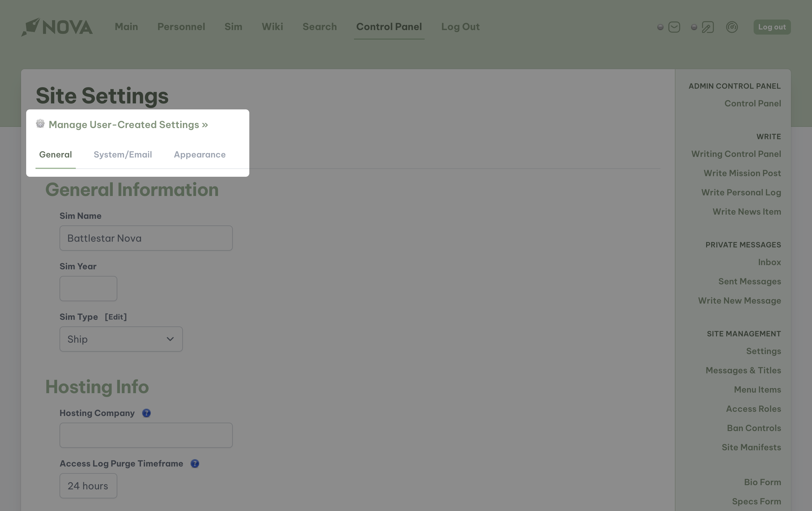Click the gear icon beside Manage User-Created Settings

tap(40, 124)
